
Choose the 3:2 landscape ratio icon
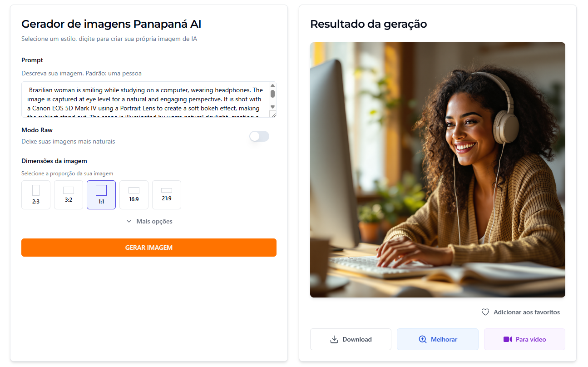pyautogui.click(x=69, y=190)
